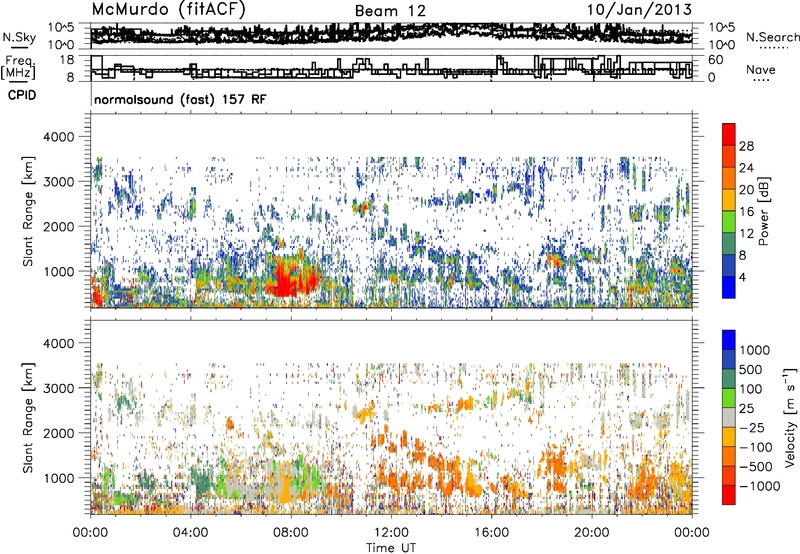This screenshot has width=800, height=554.
Task: Click the 'Slant Range [km]' label of power panel
Action: [29, 211]
